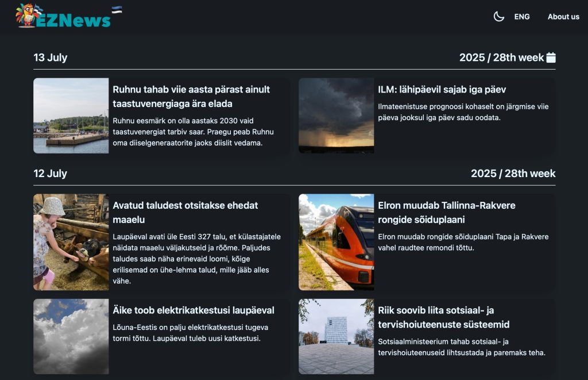588x380 pixels.
Task: Open the ministry building thumbnail
Action: 336,336
